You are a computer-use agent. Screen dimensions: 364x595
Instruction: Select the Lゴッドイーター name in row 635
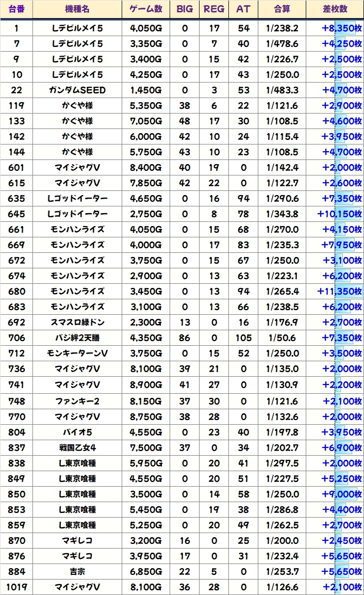(x=77, y=199)
